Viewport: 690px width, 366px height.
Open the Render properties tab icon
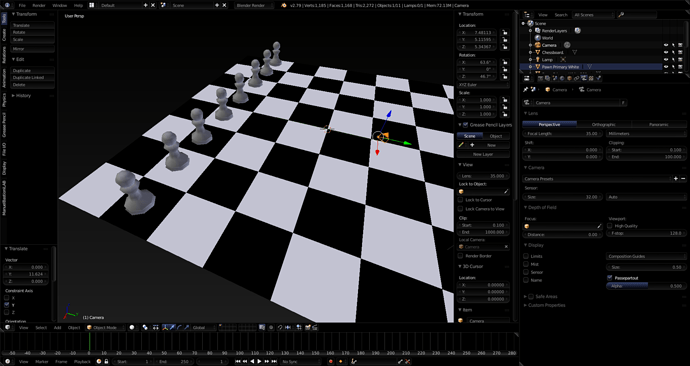540,78
